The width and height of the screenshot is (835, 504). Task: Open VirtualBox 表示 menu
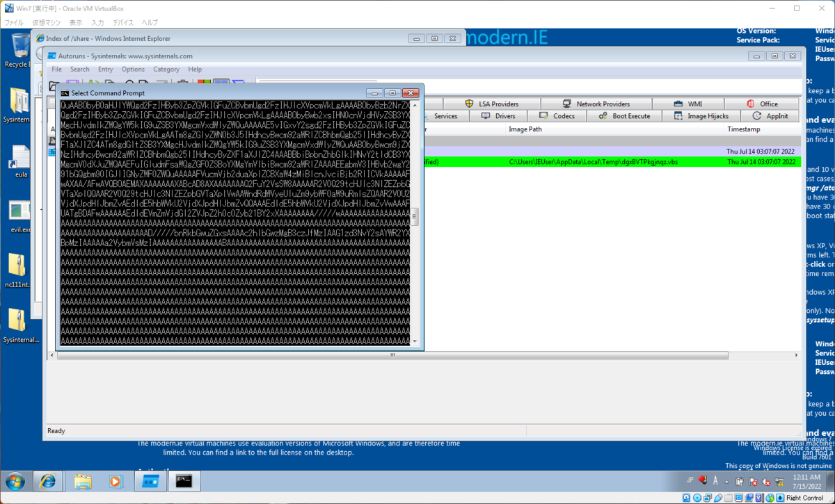(x=76, y=23)
